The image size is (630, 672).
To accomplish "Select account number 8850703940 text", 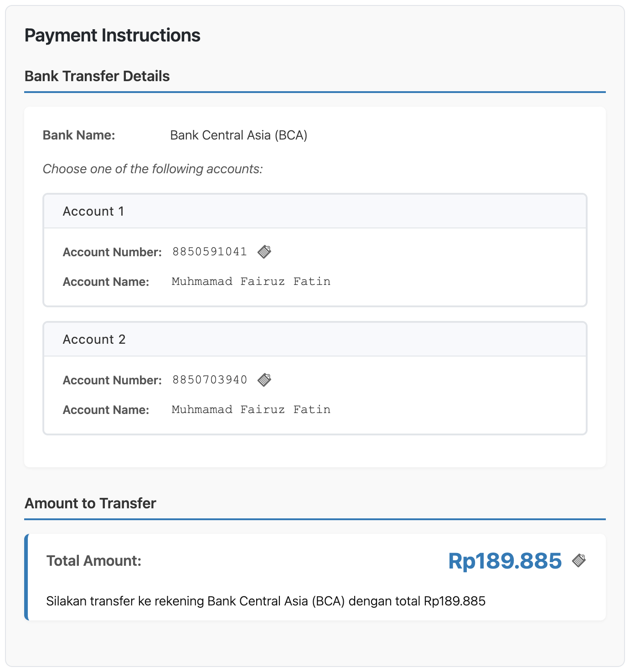I will [209, 380].
